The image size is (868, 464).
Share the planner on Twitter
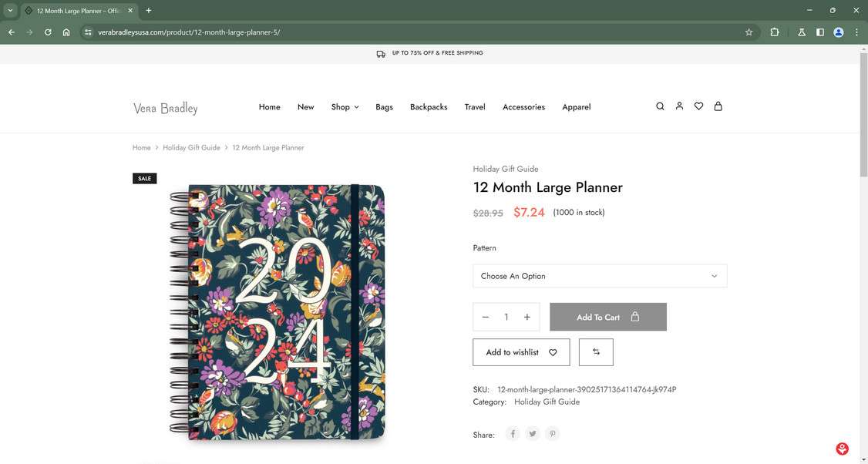533,433
